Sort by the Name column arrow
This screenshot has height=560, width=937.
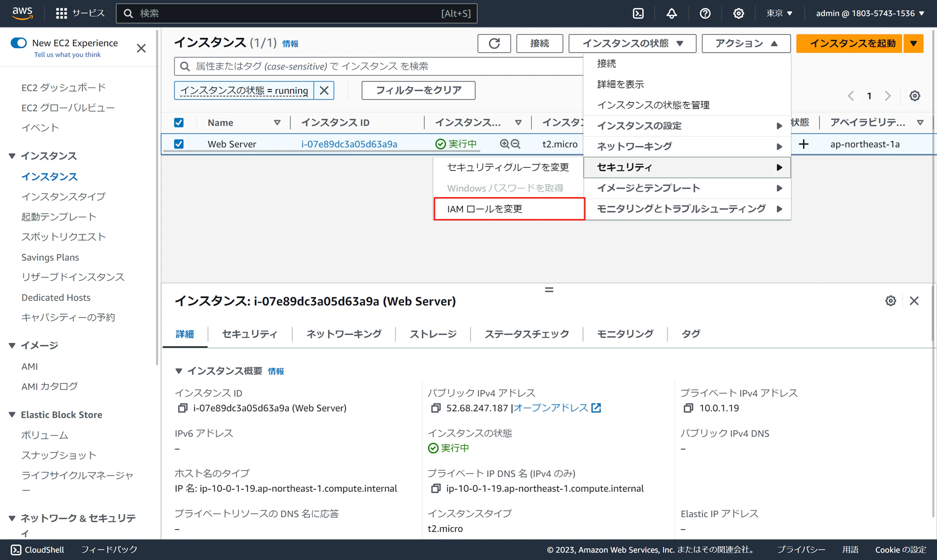(x=277, y=122)
